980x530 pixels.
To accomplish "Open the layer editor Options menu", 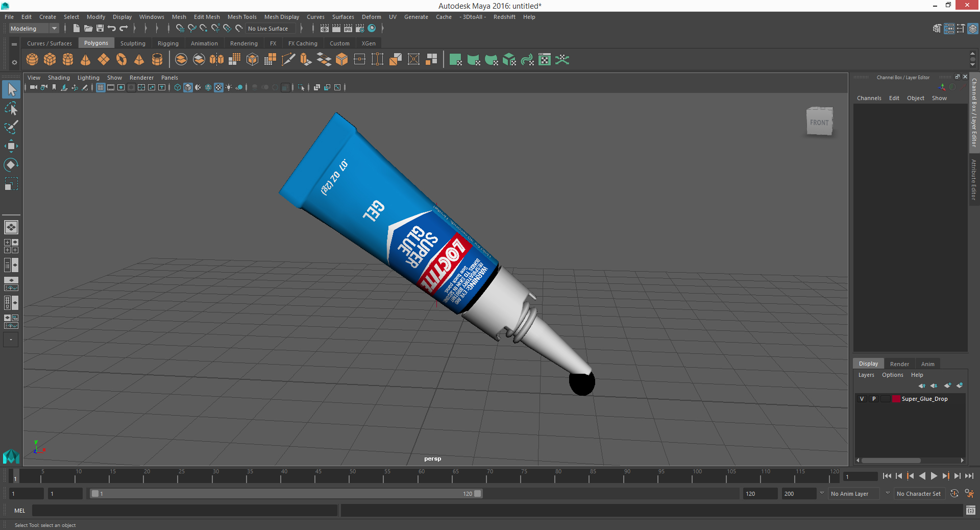I will (892, 375).
